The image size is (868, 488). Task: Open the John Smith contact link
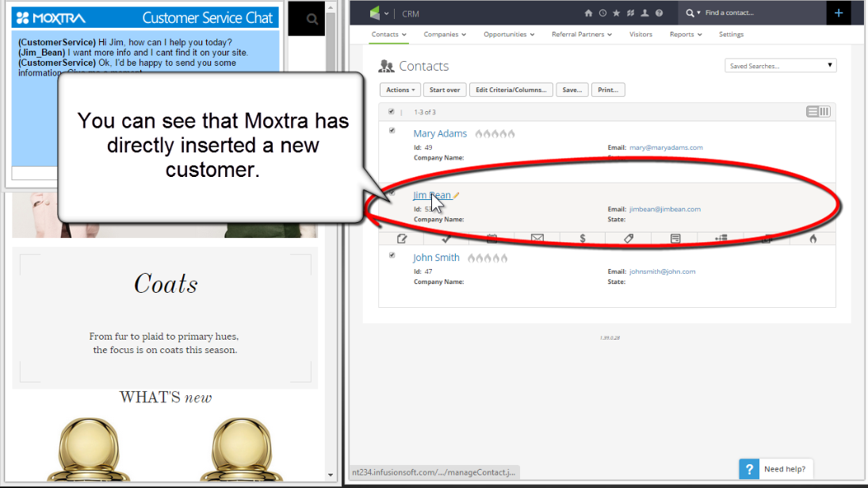coord(436,258)
